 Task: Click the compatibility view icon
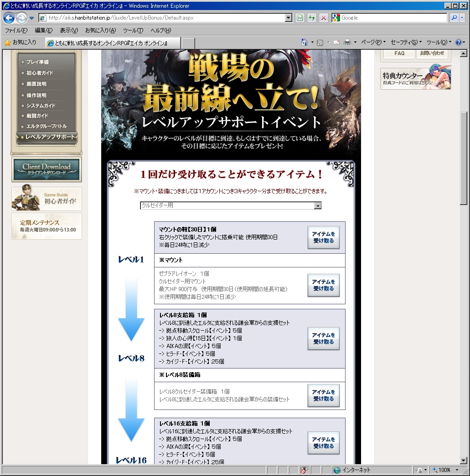[x=300, y=18]
